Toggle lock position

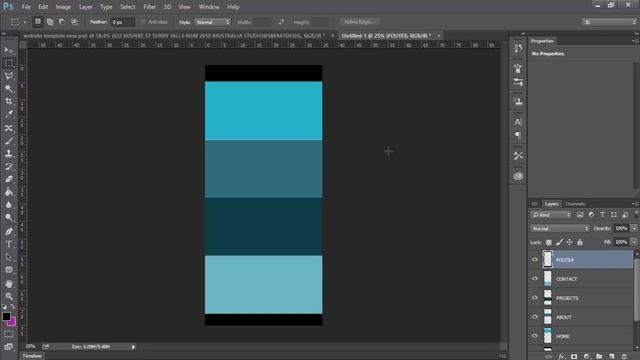click(x=569, y=242)
